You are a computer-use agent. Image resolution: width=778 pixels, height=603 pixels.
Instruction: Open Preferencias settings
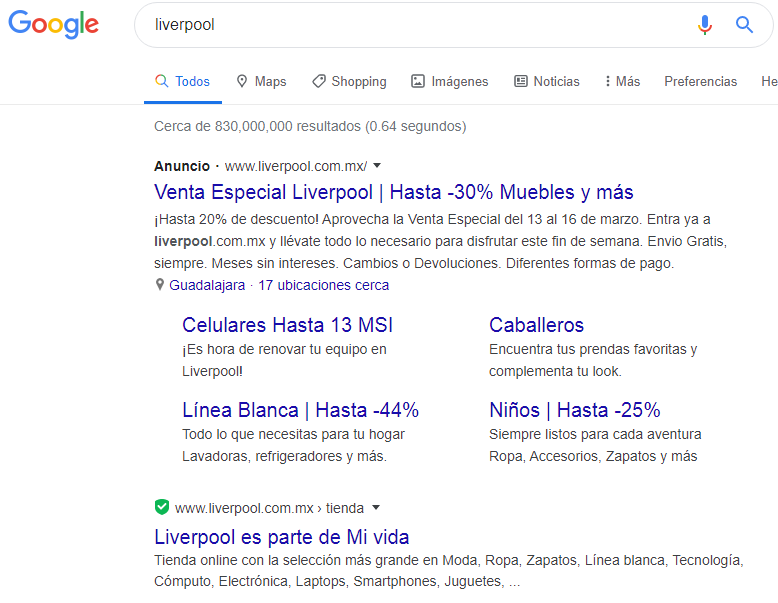coord(701,81)
